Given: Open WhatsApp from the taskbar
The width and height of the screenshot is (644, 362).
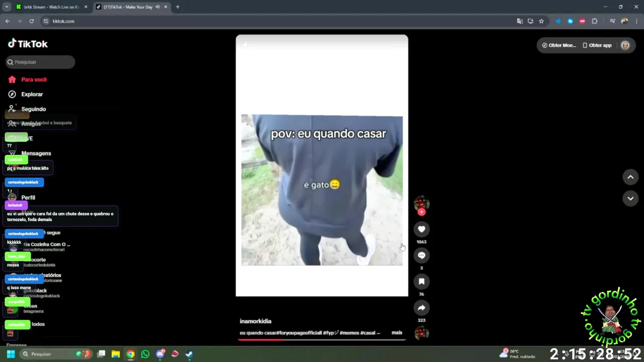Looking at the screenshot, I should click(145, 354).
